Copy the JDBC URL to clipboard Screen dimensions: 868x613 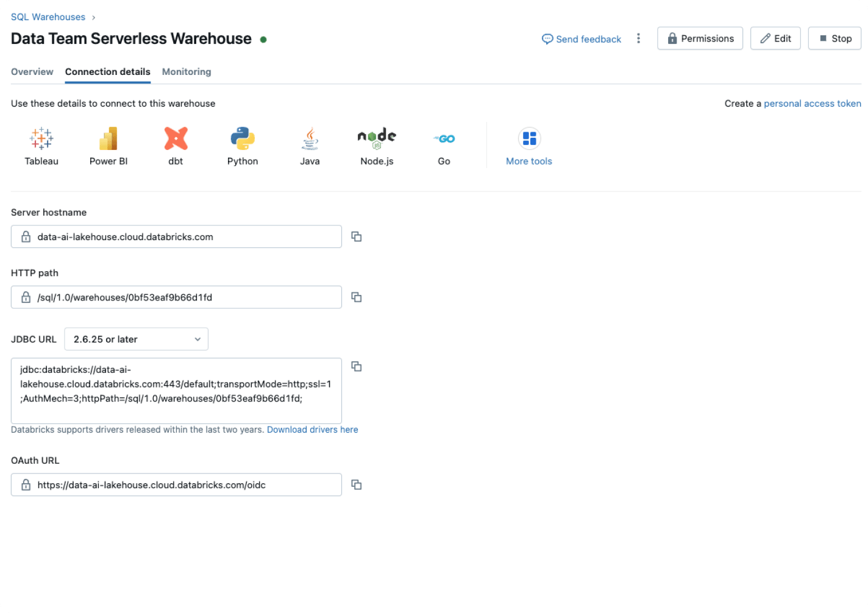[357, 367]
